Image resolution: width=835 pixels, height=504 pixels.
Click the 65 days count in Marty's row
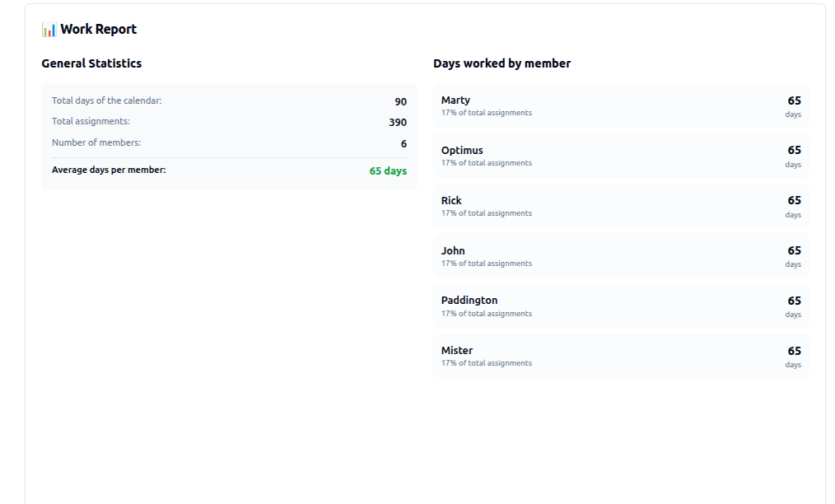point(794,101)
